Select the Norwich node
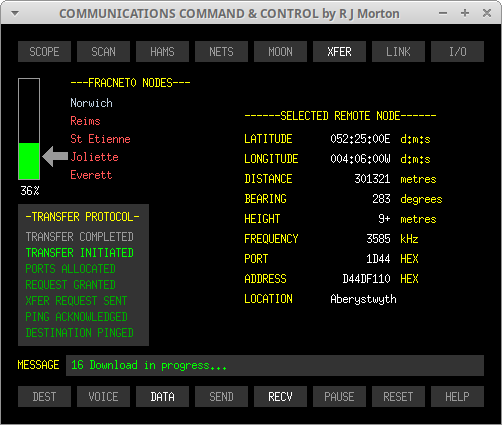The height and width of the screenshot is (425, 502). 91,103
